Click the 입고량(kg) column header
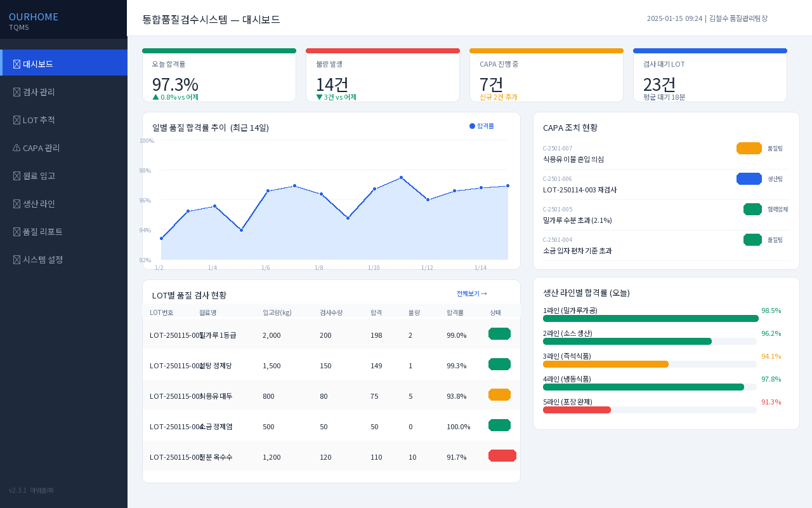Image resolution: width=812 pixels, height=508 pixels. 277,312
